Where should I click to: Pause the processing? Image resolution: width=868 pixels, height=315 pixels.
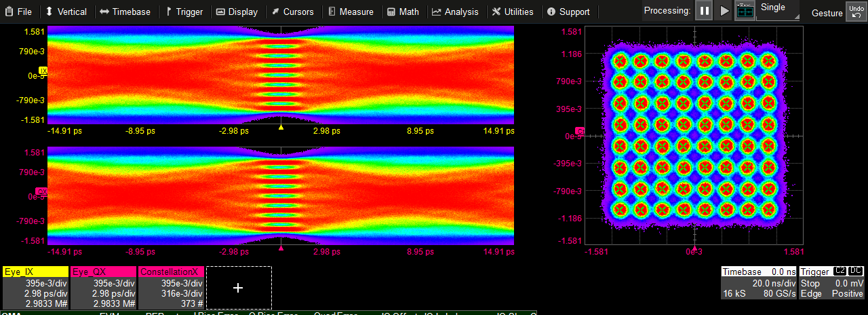tap(704, 11)
